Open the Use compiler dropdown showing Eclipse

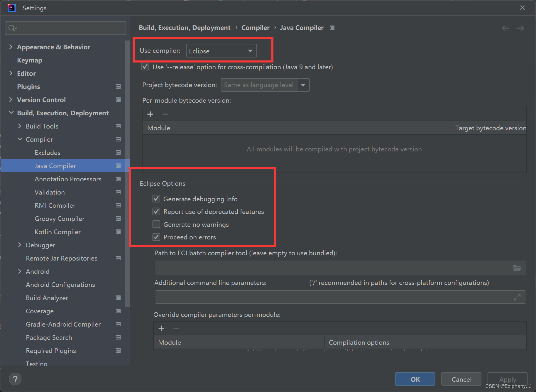click(221, 51)
